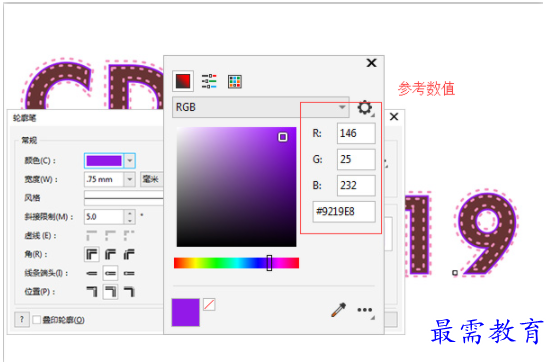Viewport: 552px width, 363px height.
Task: Select the second dash line option
Action: click(110, 236)
